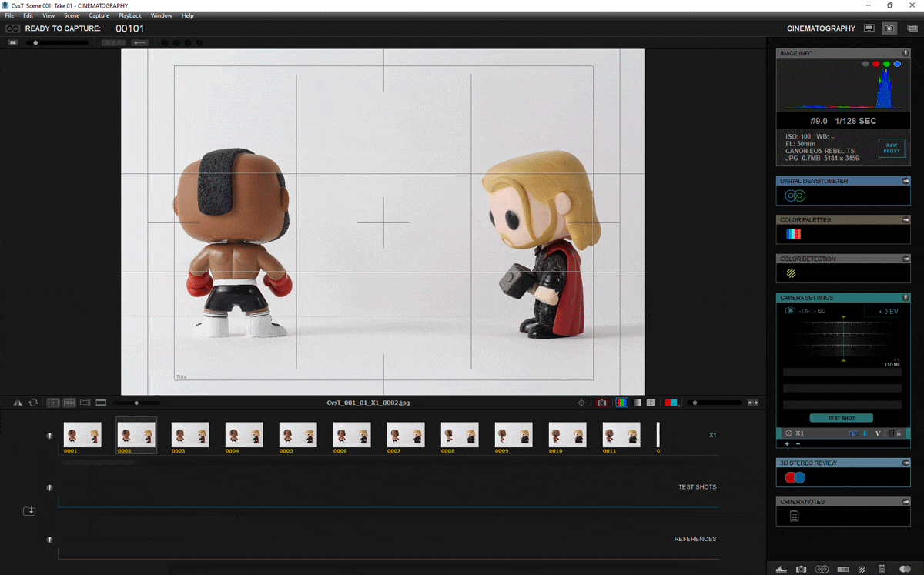Click the fit-width arrows icon beside the zoom slider

tap(753, 403)
